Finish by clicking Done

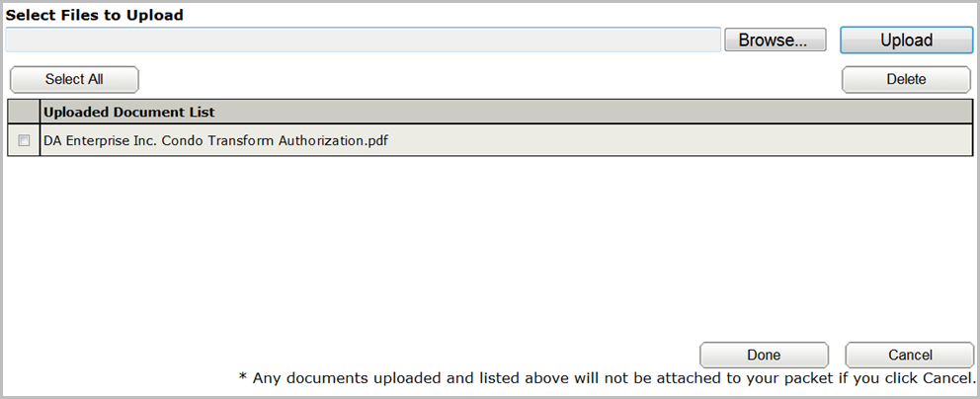point(764,355)
